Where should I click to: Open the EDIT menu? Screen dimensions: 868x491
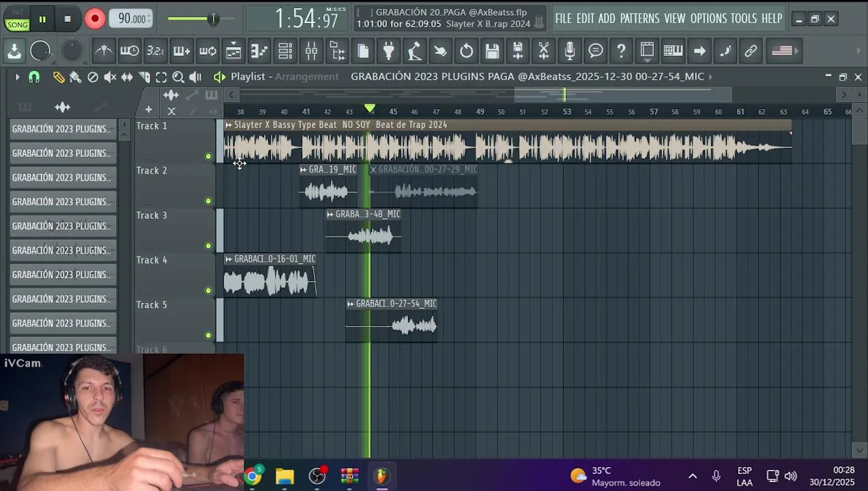[x=585, y=18]
